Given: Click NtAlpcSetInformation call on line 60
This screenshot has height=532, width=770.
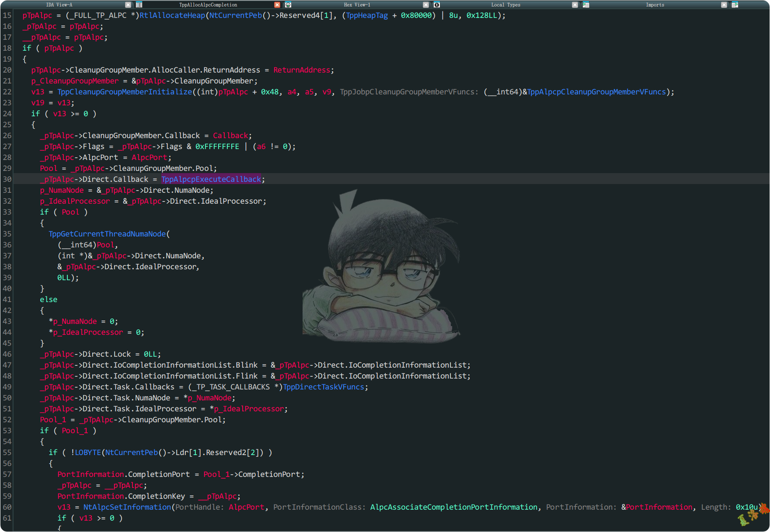Looking at the screenshot, I should coord(127,507).
